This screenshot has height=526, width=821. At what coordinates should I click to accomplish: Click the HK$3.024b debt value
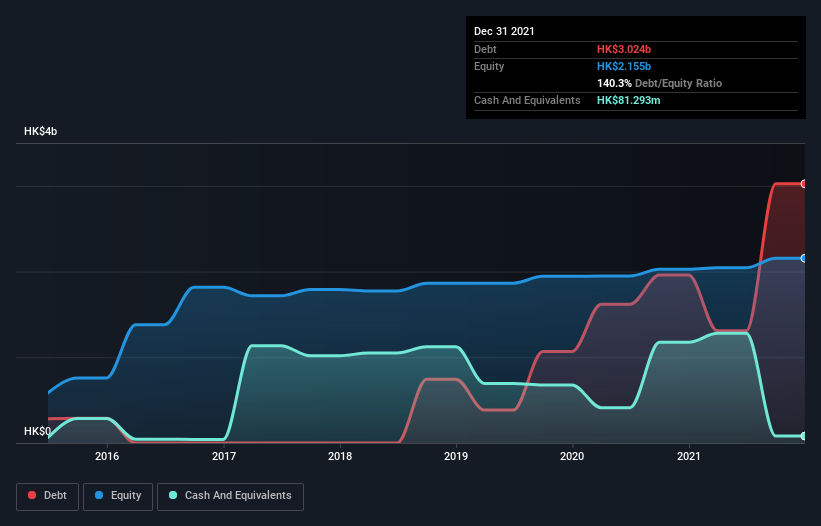[x=624, y=49]
